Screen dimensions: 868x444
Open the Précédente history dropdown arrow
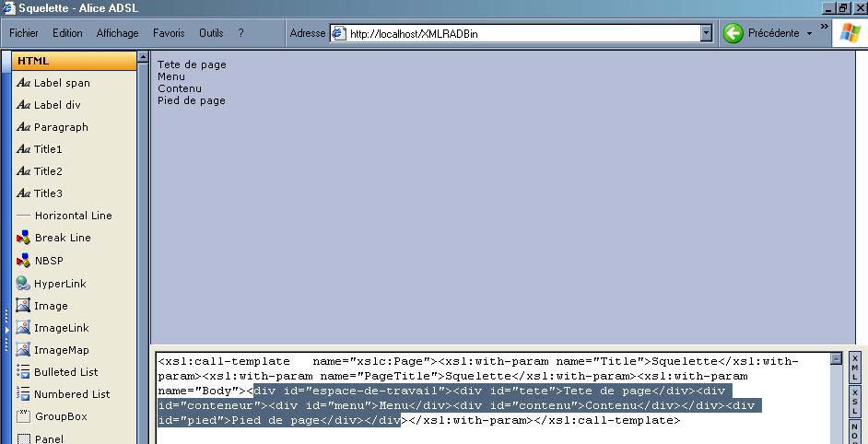point(810,33)
